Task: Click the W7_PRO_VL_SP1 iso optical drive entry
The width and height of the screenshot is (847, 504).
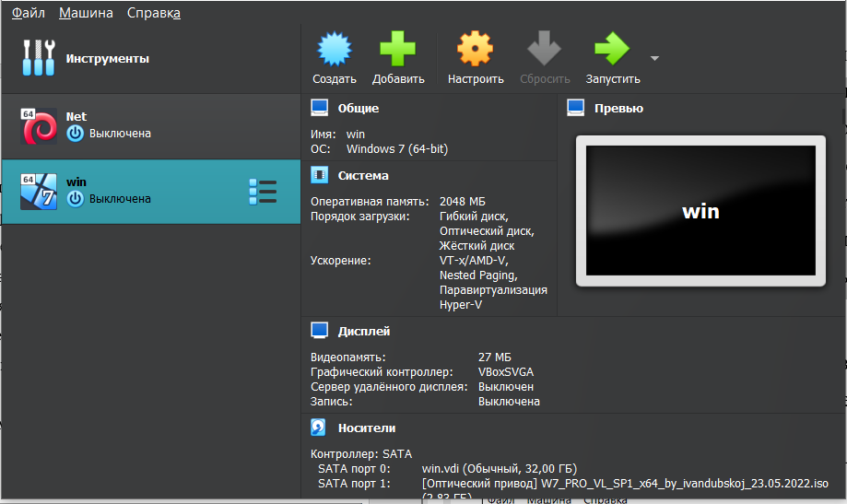Action: point(625,484)
